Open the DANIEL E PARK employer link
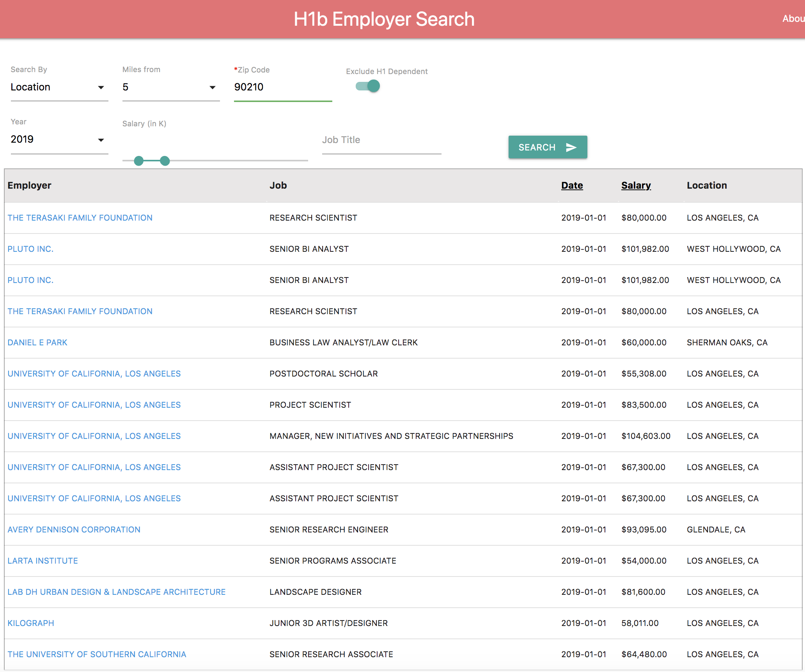Viewport: 805px width, 672px height. 37,342
